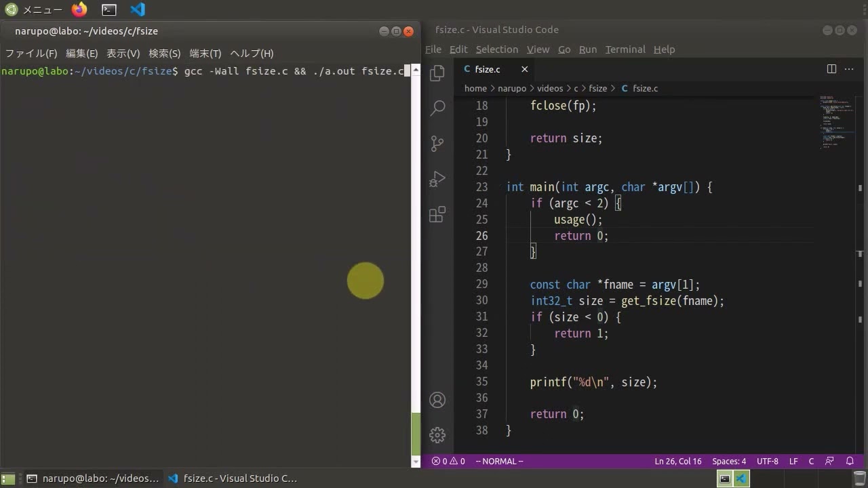
Task: Open the Explorer view in VS Code
Action: [437, 73]
